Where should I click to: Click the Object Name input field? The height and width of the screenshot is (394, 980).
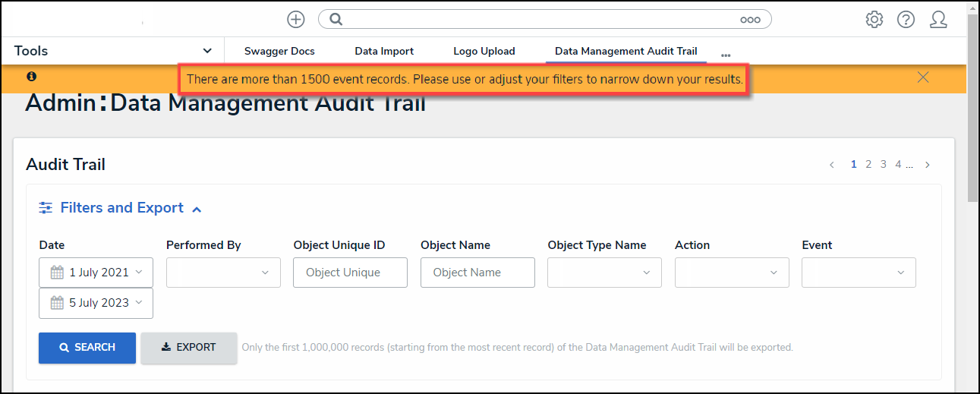pos(477,273)
